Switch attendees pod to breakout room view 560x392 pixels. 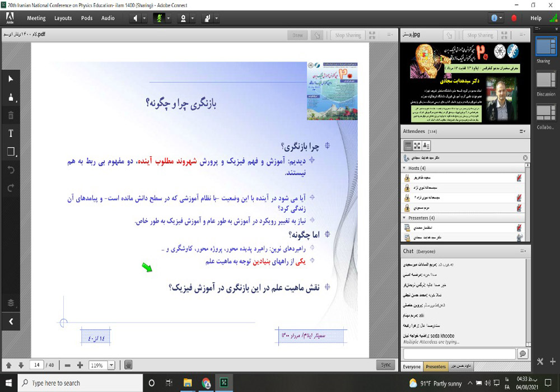pyautogui.click(x=417, y=146)
